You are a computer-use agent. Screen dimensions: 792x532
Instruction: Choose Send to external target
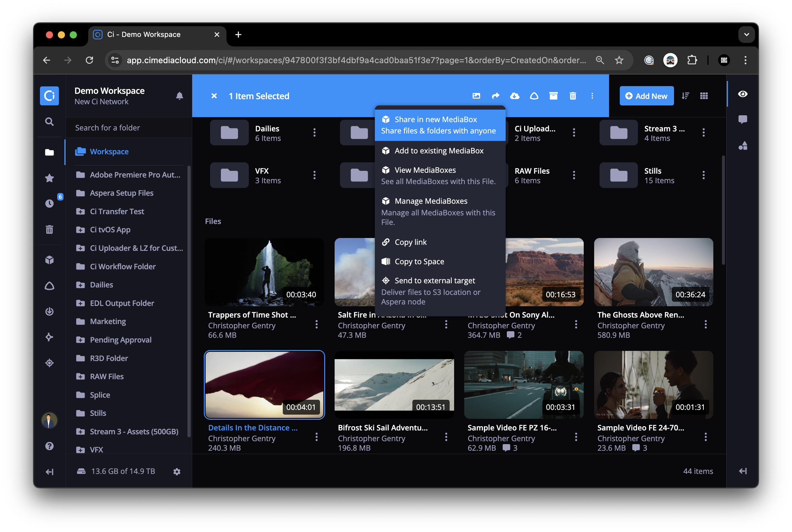click(x=440, y=291)
